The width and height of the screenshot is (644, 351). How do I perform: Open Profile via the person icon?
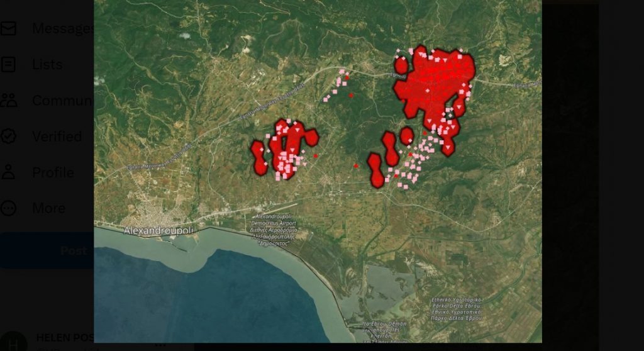coord(8,172)
